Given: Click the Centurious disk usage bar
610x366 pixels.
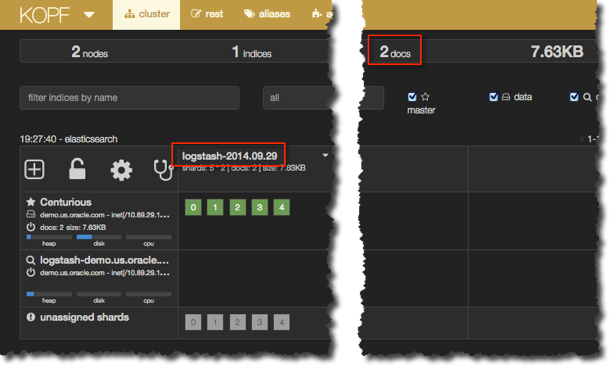Looking at the screenshot, I should tap(99, 237).
